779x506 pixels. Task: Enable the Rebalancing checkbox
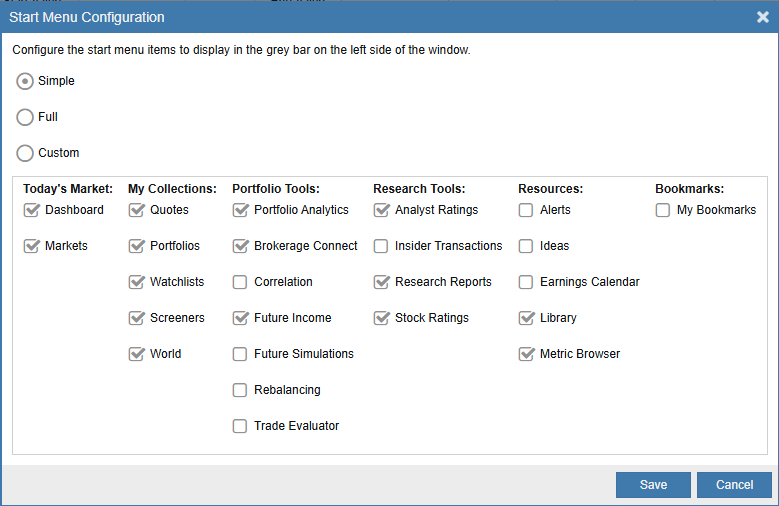pyautogui.click(x=240, y=390)
